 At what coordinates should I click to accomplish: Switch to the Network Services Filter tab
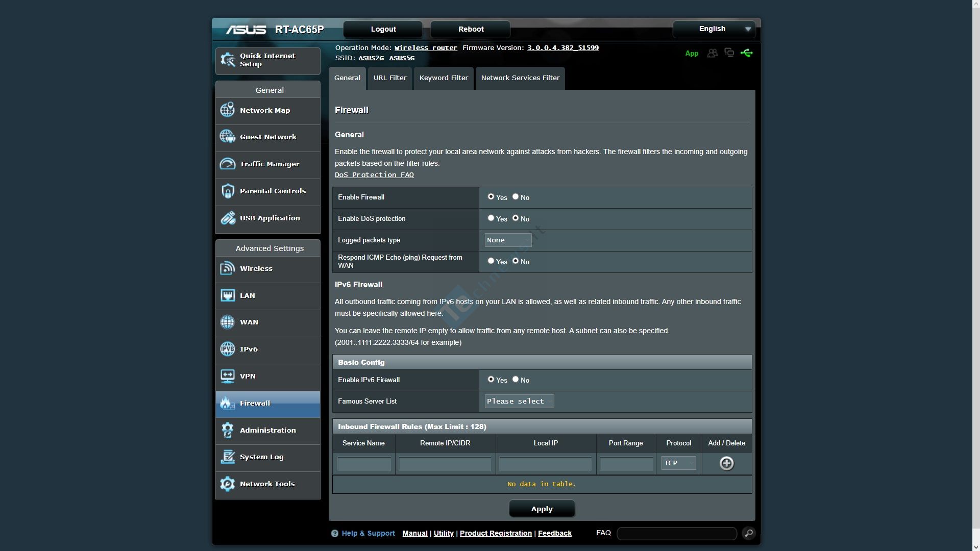click(x=520, y=78)
